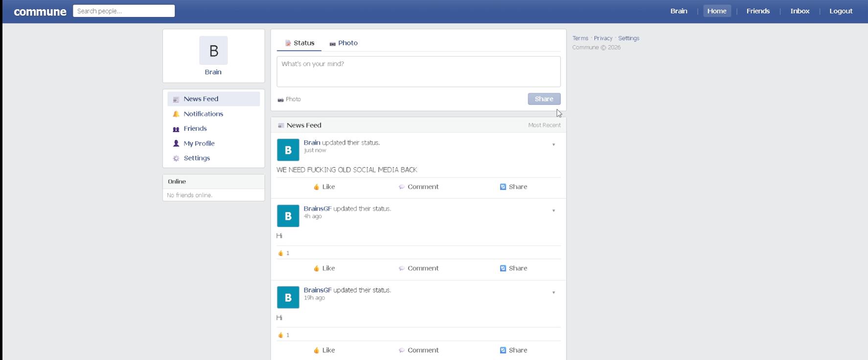Like BrainsGF's 19h ago post

[324, 350]
